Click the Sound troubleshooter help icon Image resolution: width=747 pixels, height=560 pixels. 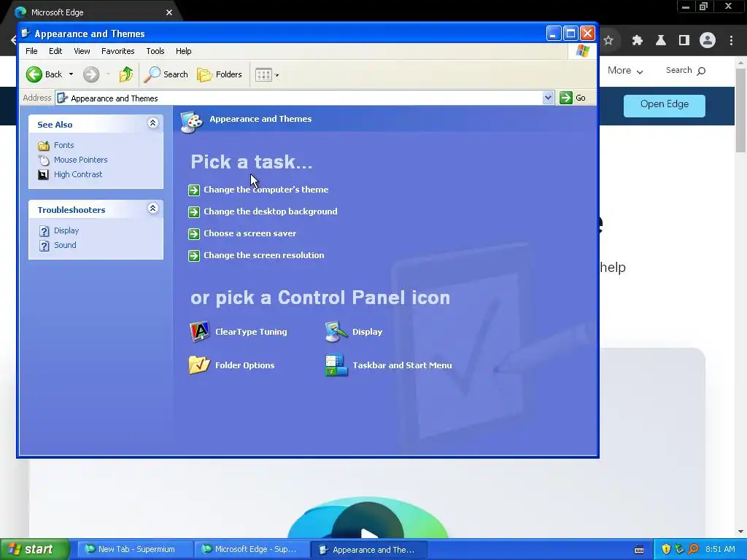click(44, 246)
